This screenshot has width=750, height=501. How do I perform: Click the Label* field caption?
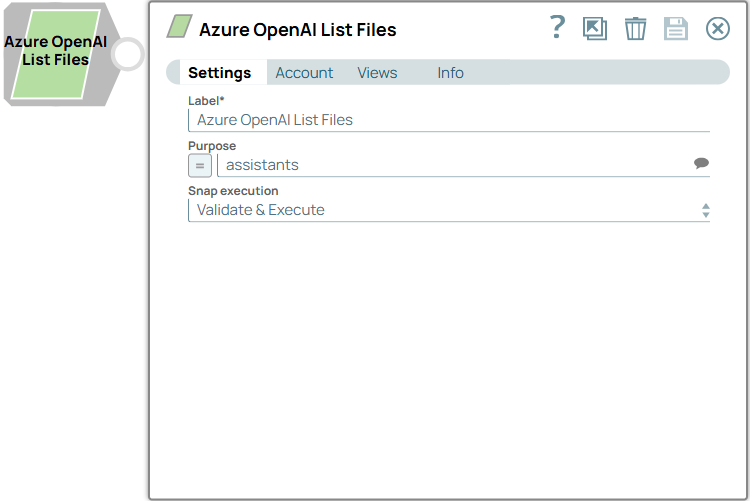point(206,101)
